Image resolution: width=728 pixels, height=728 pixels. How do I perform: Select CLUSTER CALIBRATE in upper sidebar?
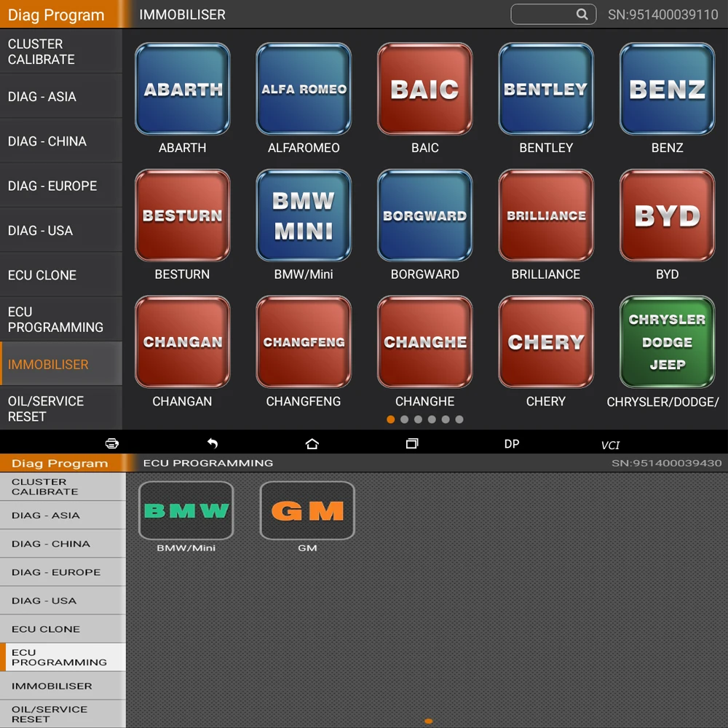point(61,52)
